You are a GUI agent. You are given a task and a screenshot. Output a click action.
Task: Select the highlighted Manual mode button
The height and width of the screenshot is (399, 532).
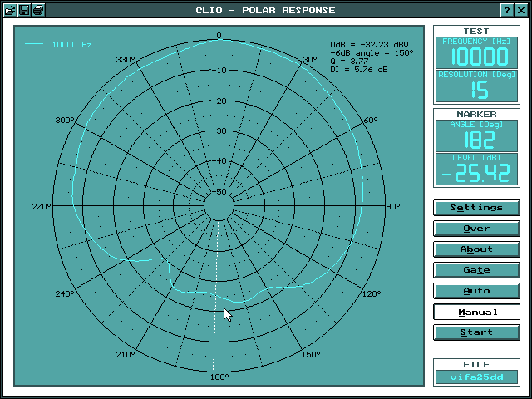pos(476,313)
